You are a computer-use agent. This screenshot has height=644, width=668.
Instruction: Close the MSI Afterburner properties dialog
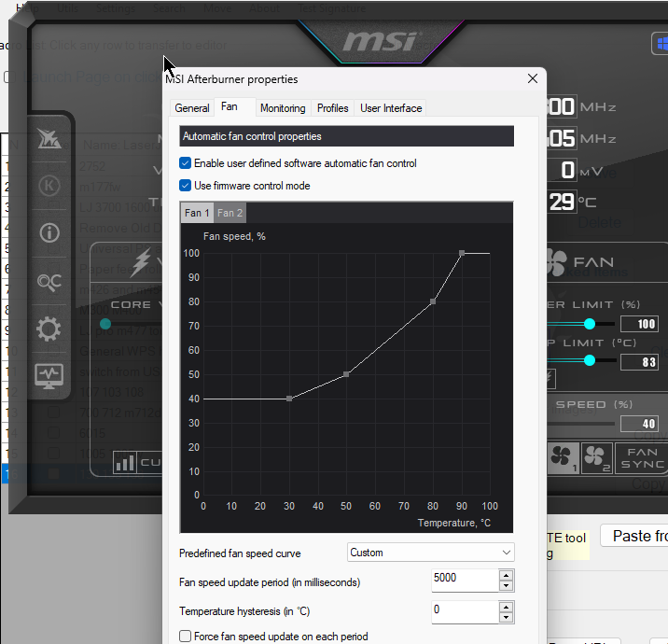click(533, 78)
